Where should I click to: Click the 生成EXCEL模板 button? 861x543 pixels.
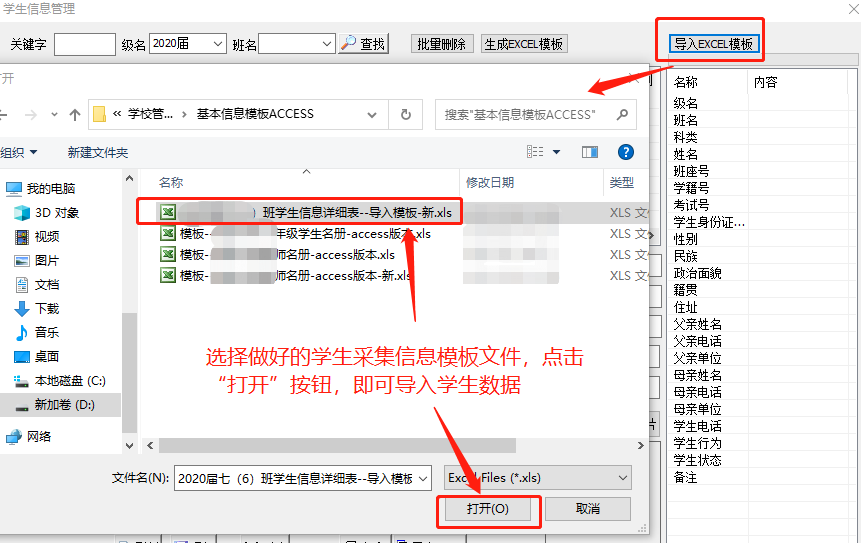coord(524,44)
